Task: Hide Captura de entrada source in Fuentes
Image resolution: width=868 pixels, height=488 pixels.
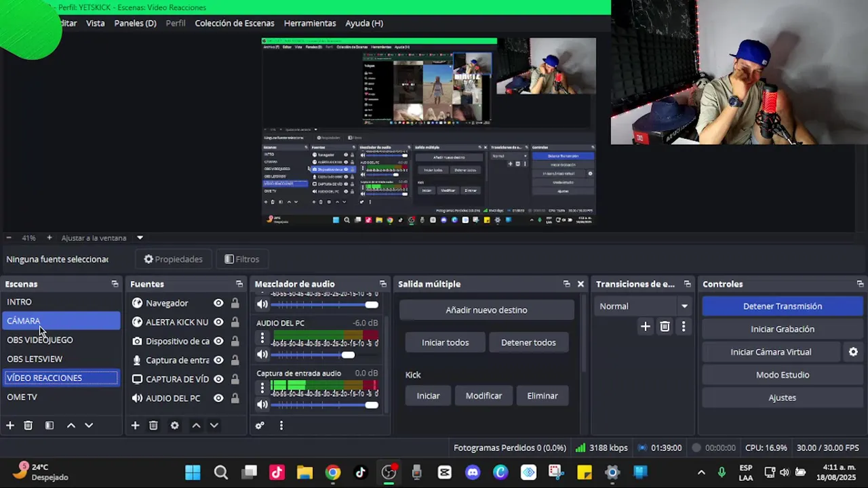Action: pos(218,360)
